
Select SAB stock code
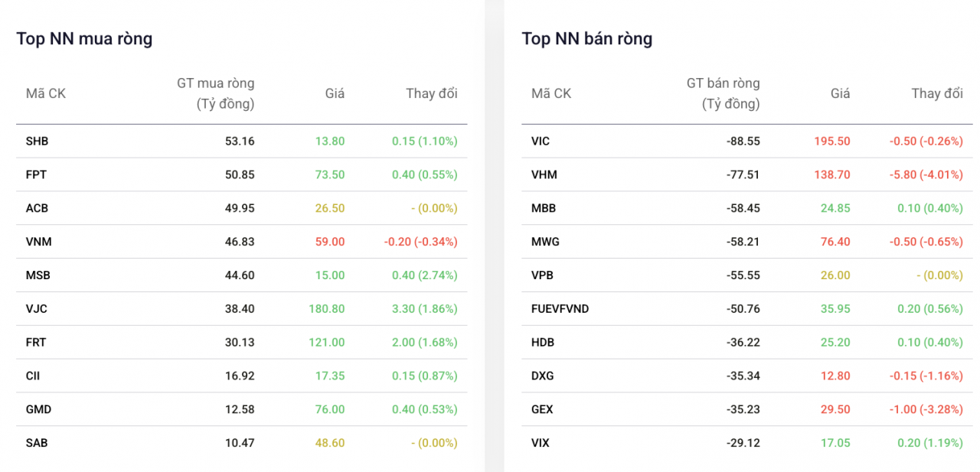pos(37,443)
